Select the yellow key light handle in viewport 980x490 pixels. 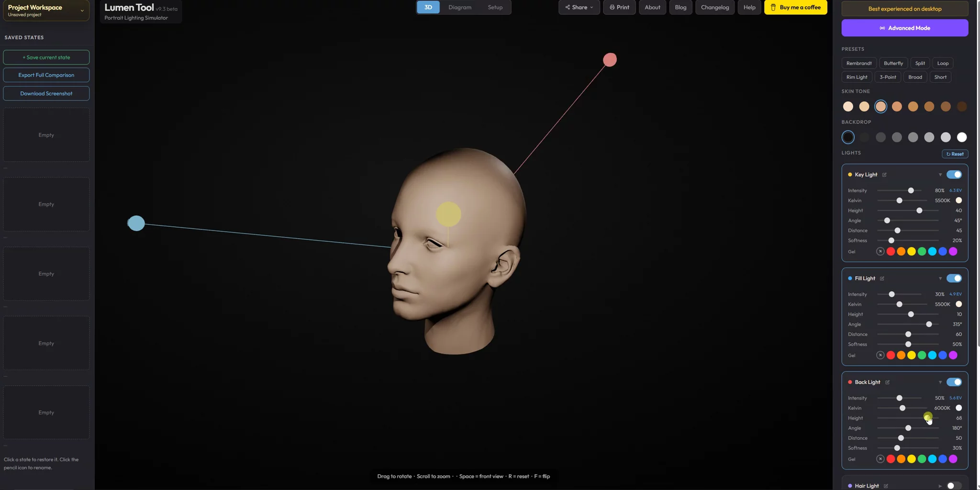448,214
